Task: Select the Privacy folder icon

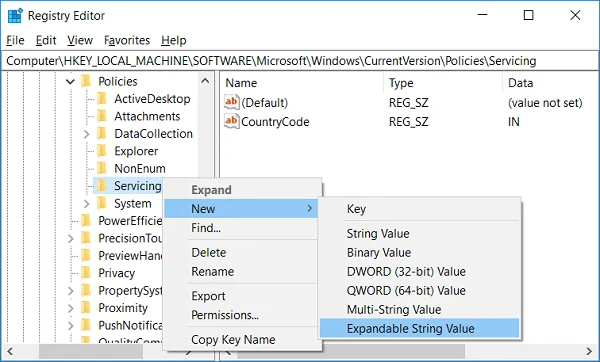Action: pos(86,273)
